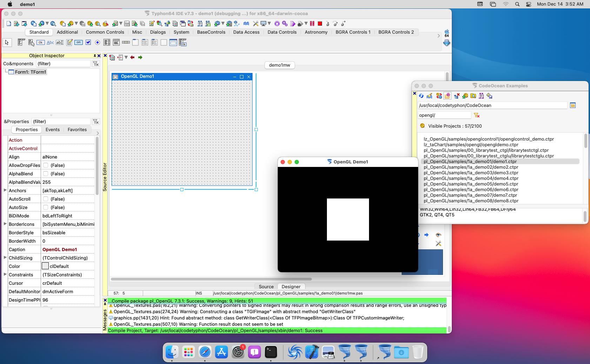Select the arrow pointer selection tool
This screenshot has height=364, width=590.
click(7, 42)
